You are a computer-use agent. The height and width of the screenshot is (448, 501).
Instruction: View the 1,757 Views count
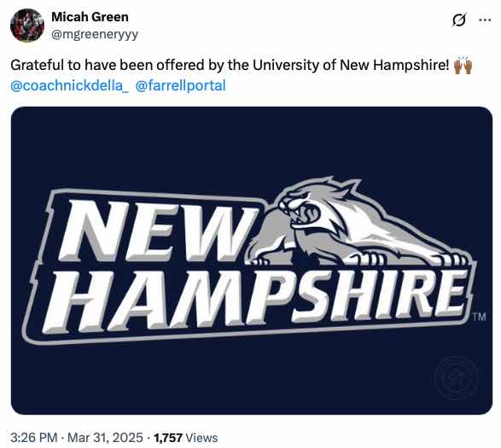(186, 438)
